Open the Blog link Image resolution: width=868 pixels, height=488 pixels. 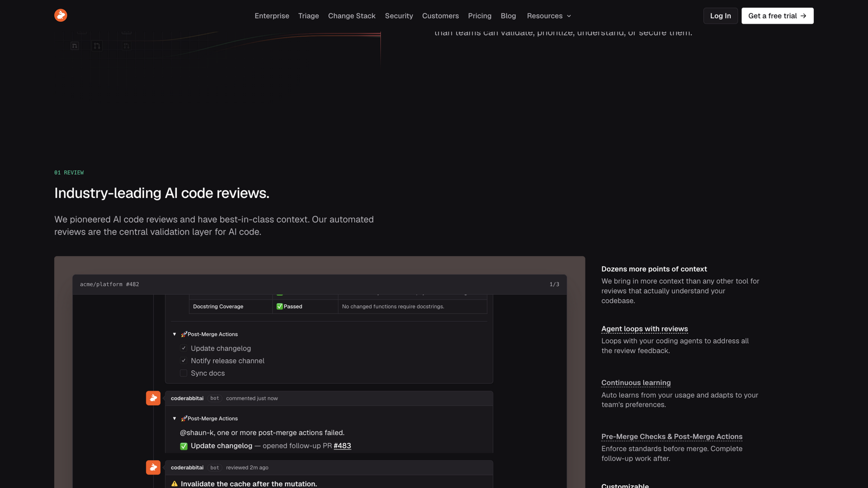pyautogui.click(x=508, y=16)
